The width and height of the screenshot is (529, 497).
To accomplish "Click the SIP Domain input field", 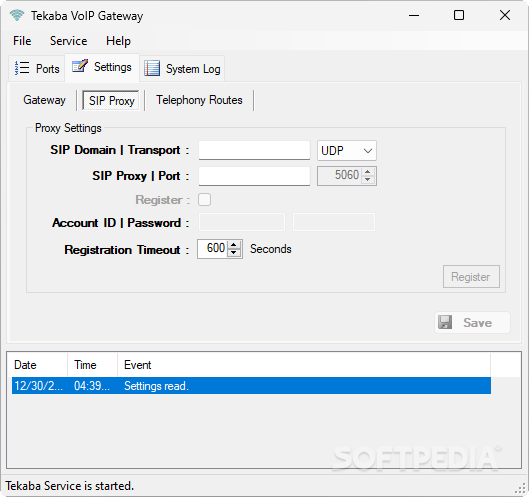I will [254, 150].
